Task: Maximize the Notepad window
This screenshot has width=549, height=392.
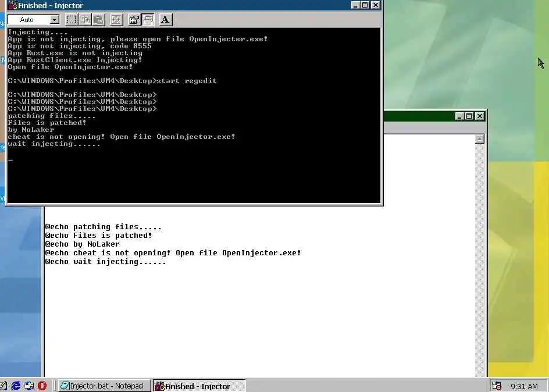Action: (x=469, y=116)
